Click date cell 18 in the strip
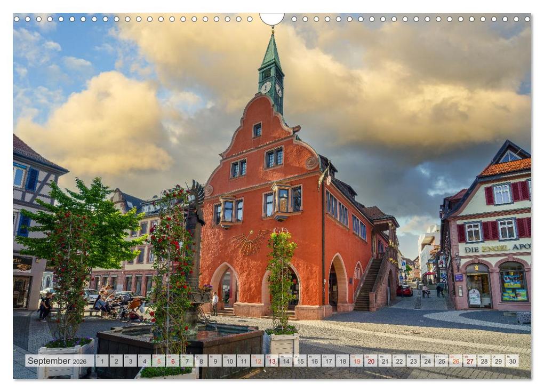 pyautogui.click(x=343, y=361)
